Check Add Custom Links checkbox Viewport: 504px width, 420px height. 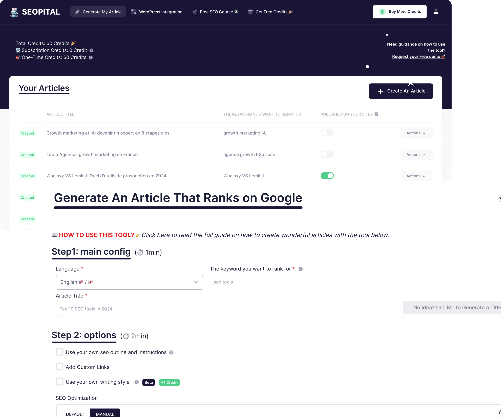coord(59,367)
